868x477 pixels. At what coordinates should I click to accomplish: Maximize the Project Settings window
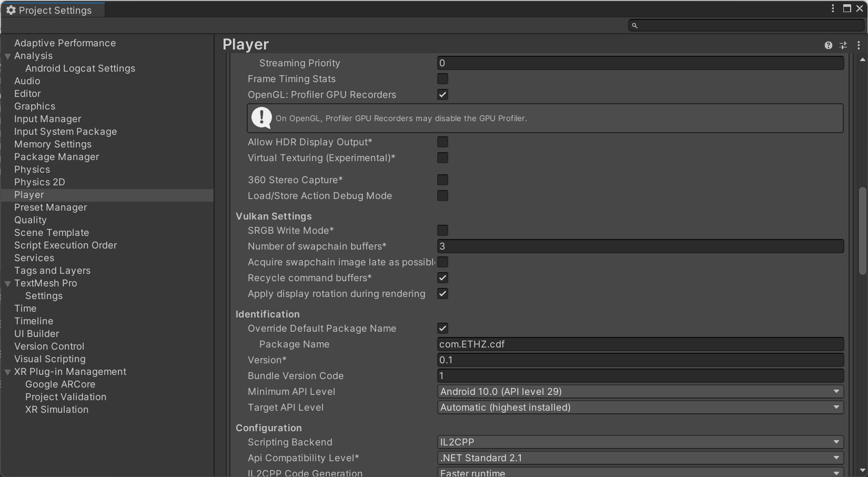(847, 8)
